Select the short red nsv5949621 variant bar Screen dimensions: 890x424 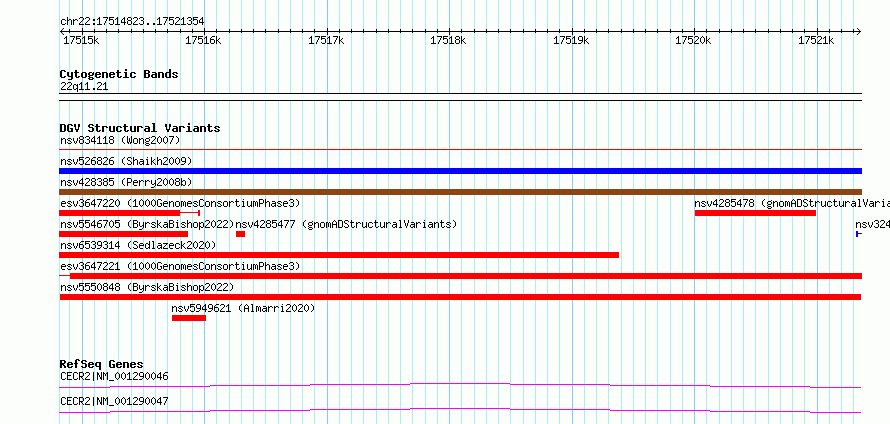pos(189,318)
